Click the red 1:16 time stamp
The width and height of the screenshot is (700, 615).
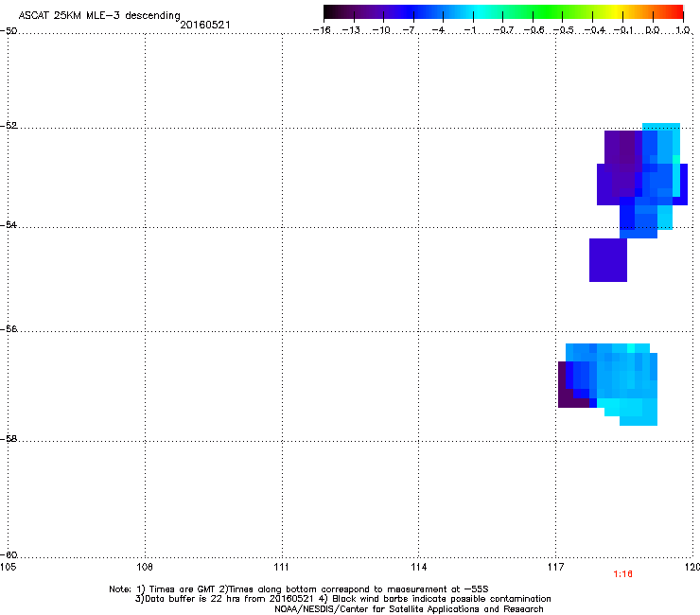click(622, 574)
